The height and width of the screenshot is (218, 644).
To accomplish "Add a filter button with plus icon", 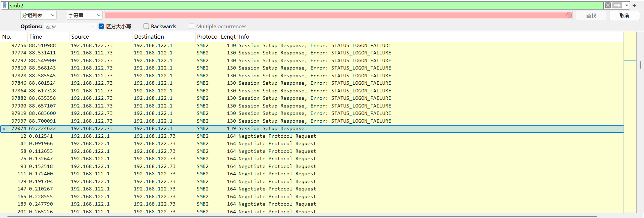I will coord(634,5).
